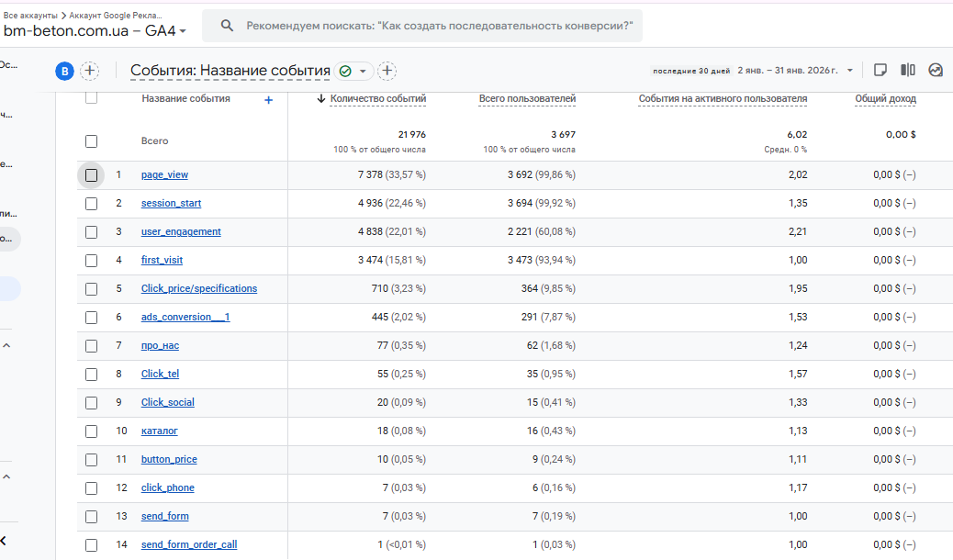
Task: Click the plus icon after the report title
Action: pos(387,71)
